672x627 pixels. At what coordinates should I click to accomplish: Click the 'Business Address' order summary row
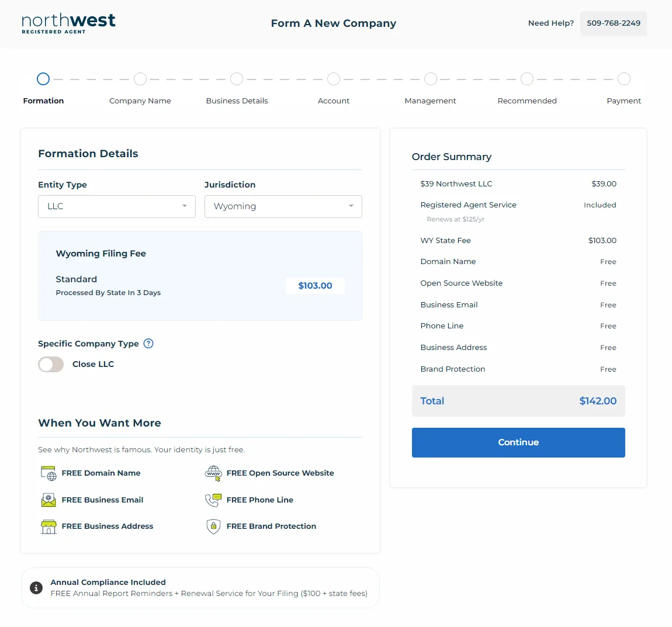point(518,348)
